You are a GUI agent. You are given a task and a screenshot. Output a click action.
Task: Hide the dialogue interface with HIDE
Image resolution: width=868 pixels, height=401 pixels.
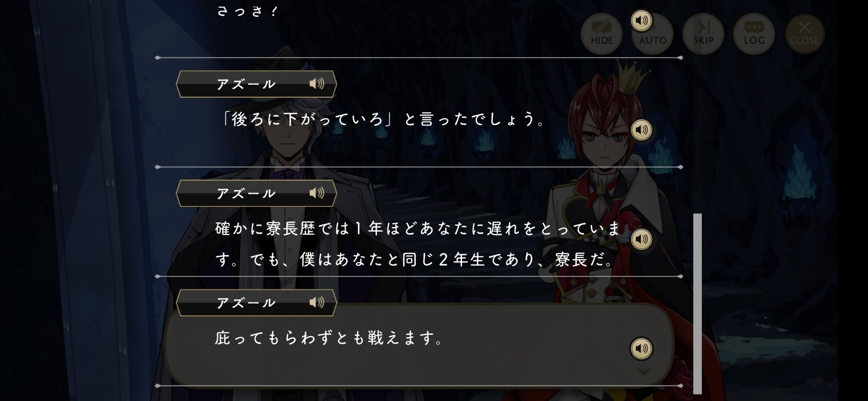(602, 33)
